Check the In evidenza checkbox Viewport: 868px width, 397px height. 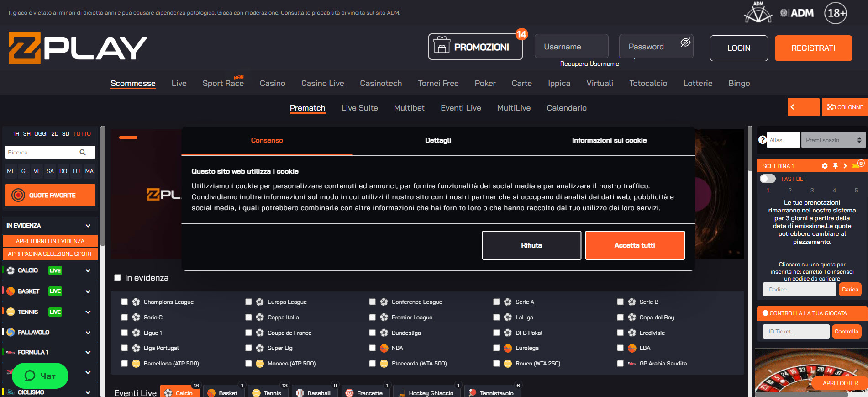[117, 277]
